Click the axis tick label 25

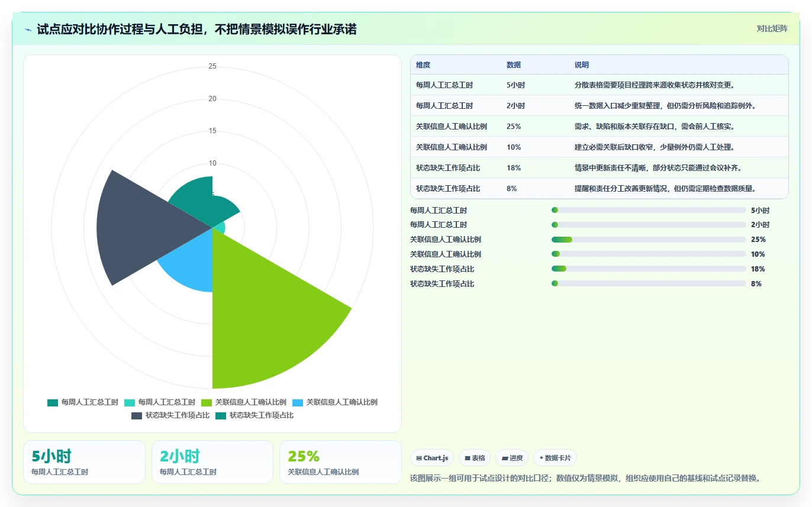tap(212, 66)
